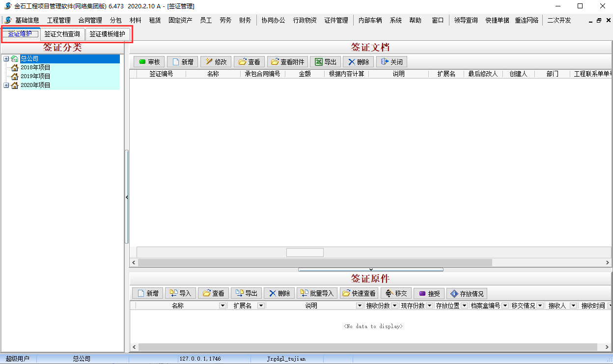613x364 pixels.
Task: Open the 合同管理 menu
Action: (x=90, y=20)
